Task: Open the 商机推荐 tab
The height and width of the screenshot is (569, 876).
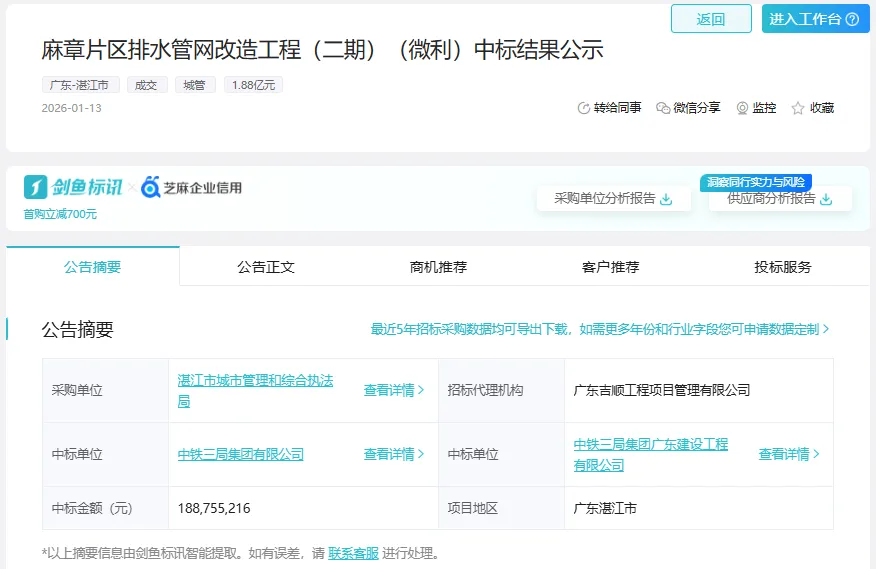Action: coord(438,267)
